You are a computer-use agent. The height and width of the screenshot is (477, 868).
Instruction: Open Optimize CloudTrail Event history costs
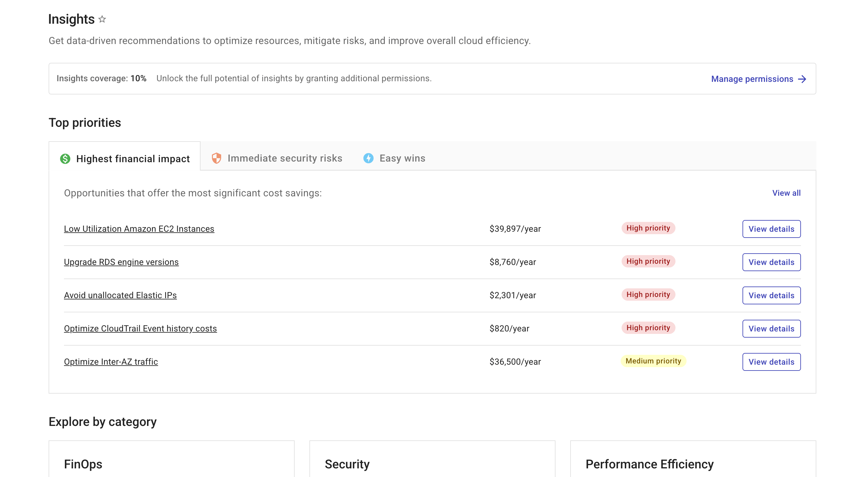pyautogui.click(x=140, y=328)
